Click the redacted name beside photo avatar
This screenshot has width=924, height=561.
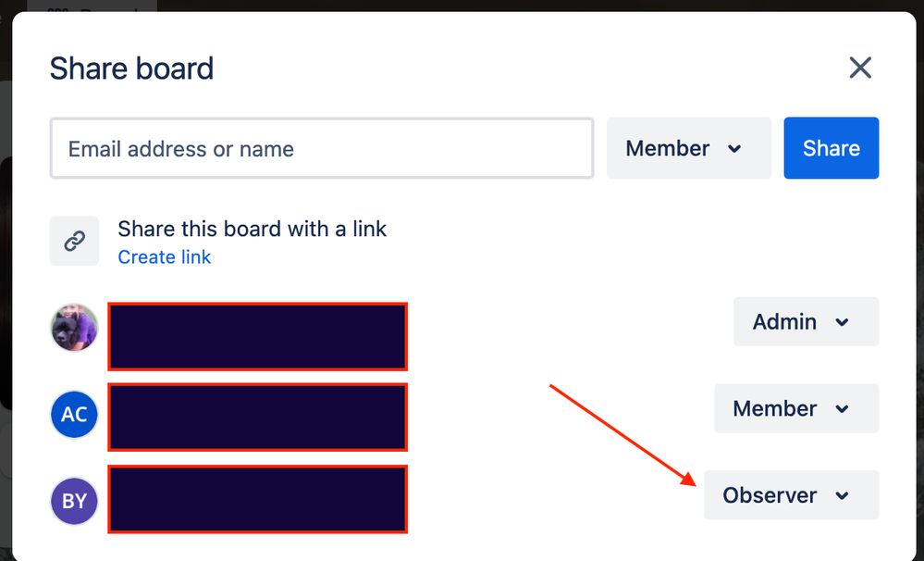257,336
